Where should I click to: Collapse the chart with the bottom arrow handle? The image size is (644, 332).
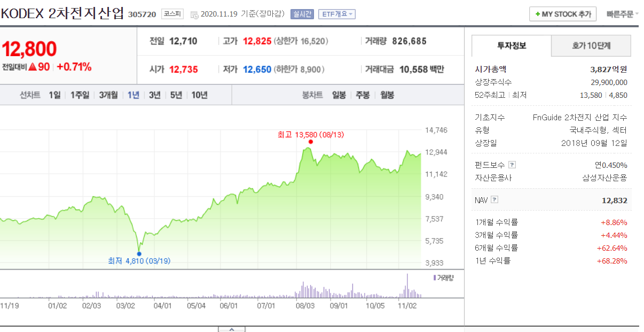(232, 329)
